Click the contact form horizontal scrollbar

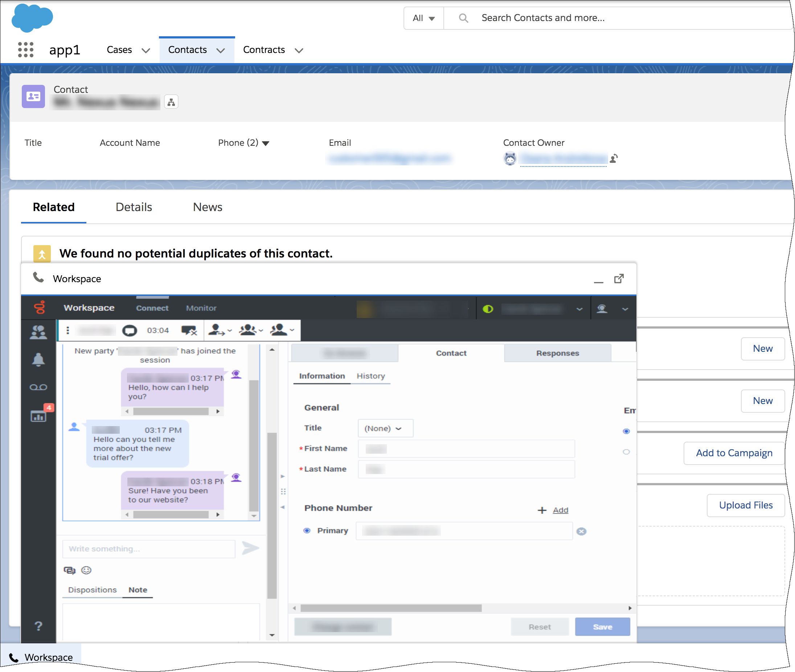pos(391,609)
